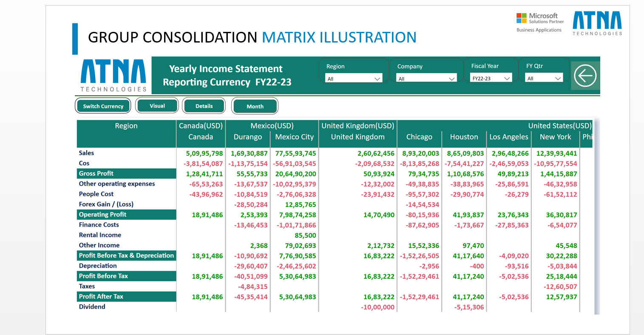
Task: Select the Month button
Action: click(x=255, y=106)
